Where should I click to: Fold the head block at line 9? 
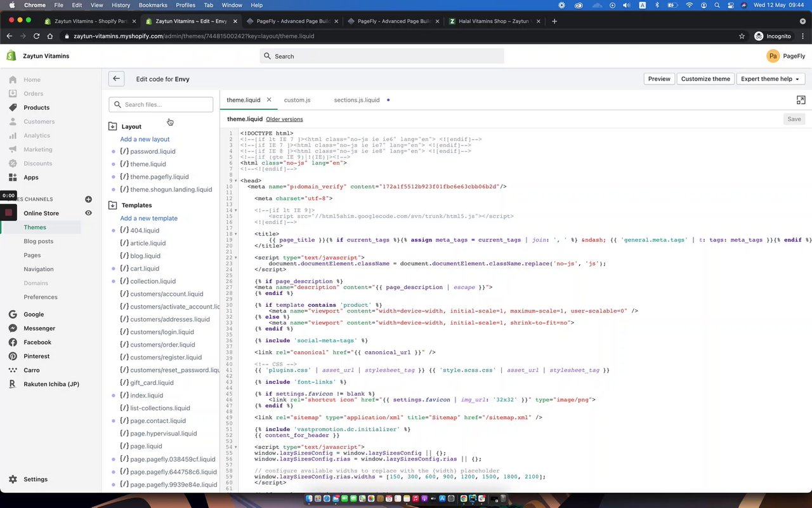[236, 181]
